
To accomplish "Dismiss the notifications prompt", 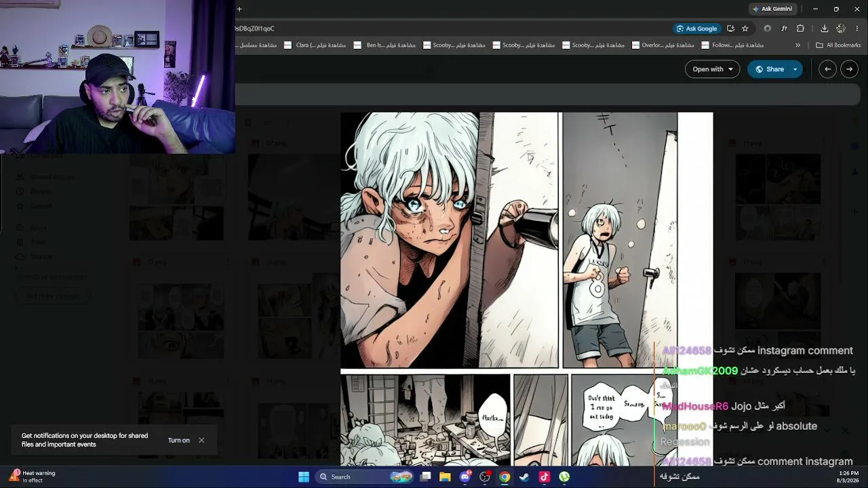I will pos(201,441).
